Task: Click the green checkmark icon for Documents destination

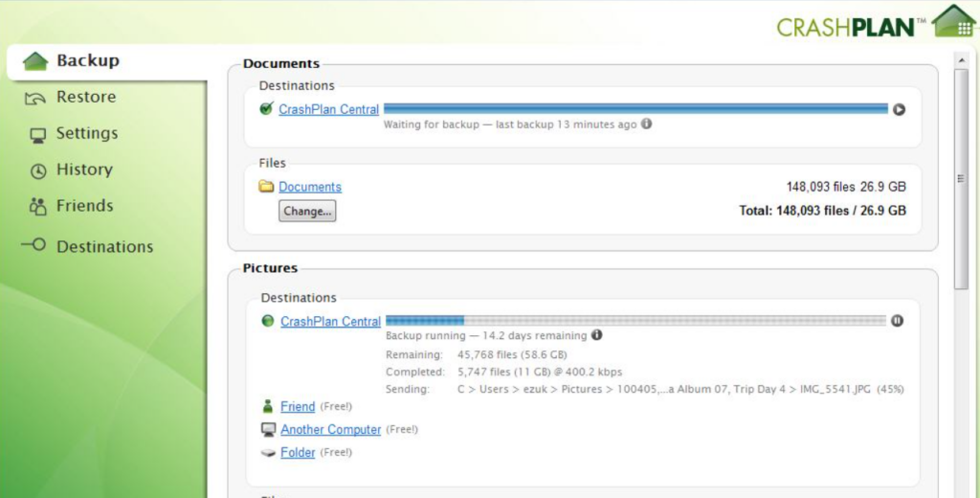Action: [x=266, y=108]
